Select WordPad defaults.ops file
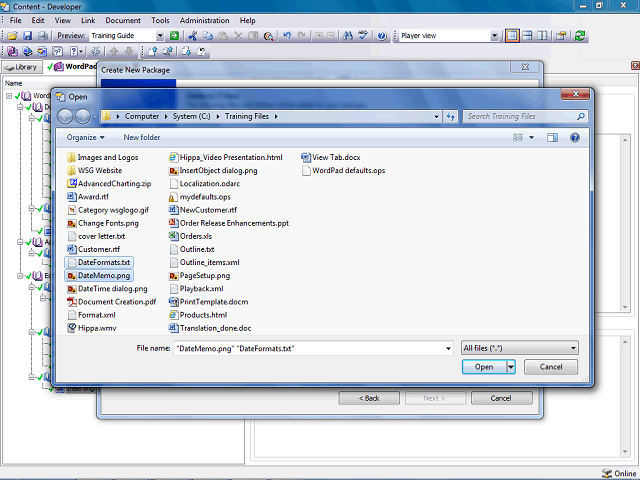 [343, 171]
